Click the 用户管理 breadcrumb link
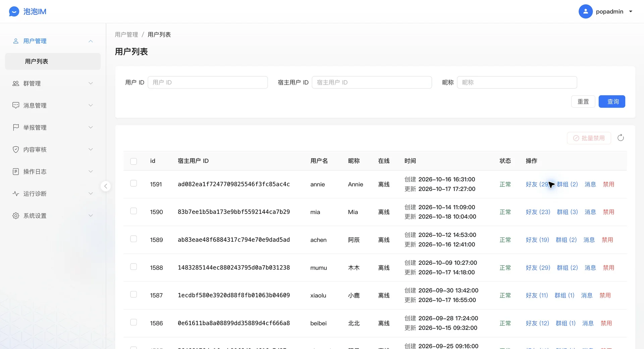Image resolution: width=644 pixels, height=349 pixels. [x=126, y=35]
